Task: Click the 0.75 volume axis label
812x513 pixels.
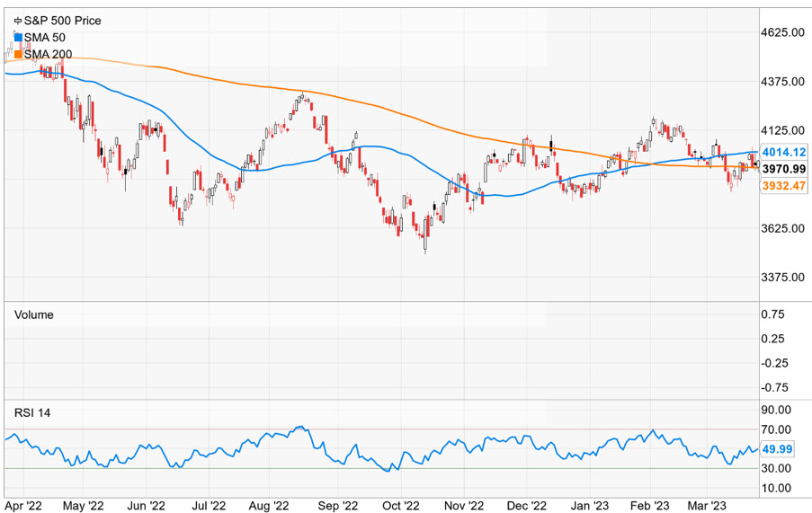Action: [772, 314]
